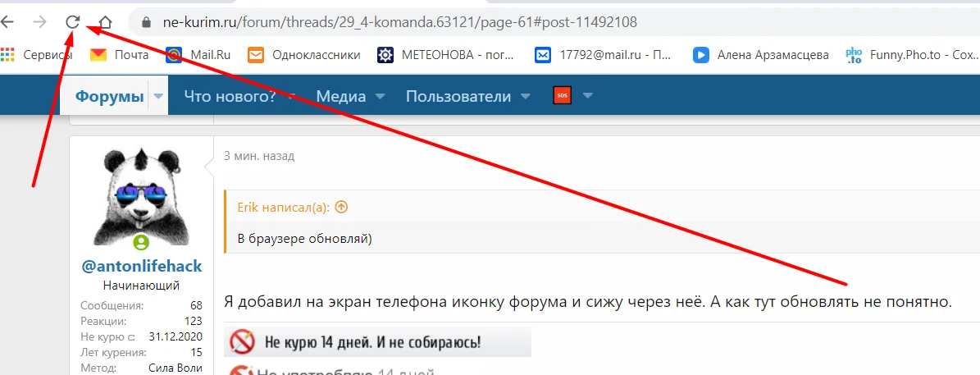The image size is (980, 375).
Task: Open the Что нового? menu
Action: (x=230, y=97)
